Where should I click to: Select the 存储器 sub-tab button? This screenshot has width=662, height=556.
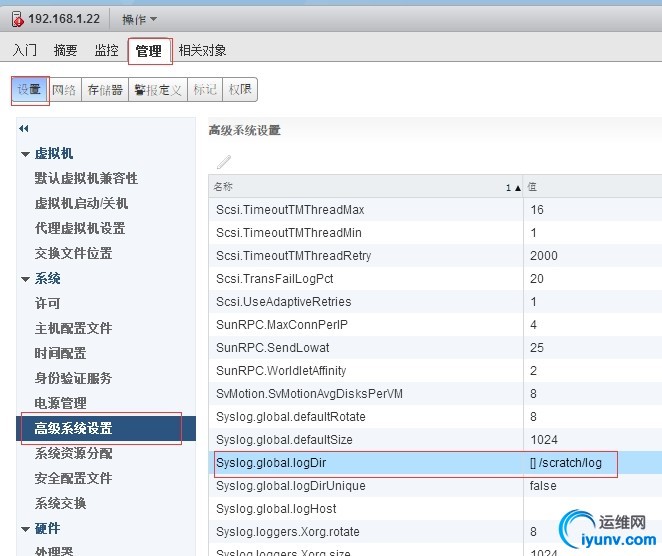(105, 90)
